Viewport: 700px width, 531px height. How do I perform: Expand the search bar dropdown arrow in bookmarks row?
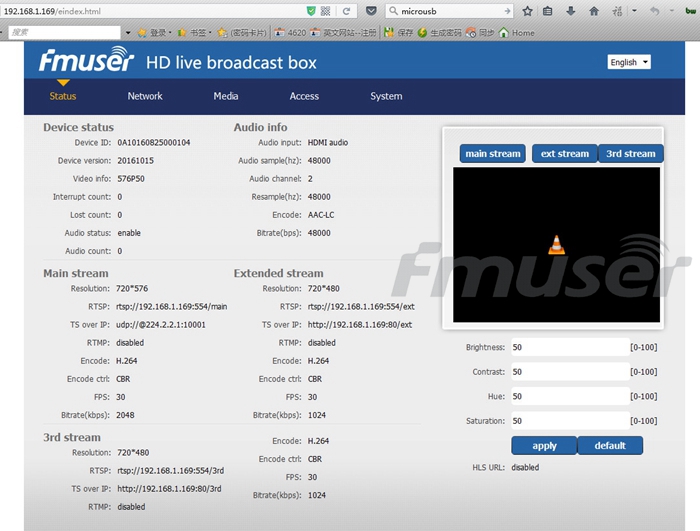[x=128, y=33]
